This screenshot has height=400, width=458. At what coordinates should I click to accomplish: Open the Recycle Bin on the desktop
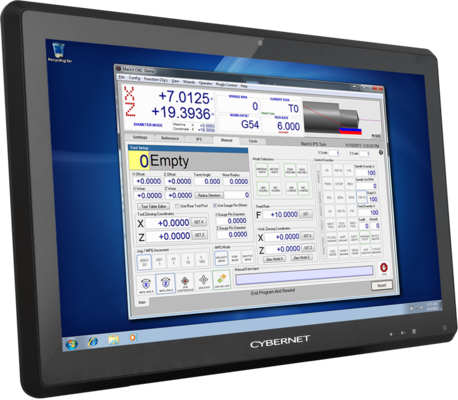click(x=59, y=52)
